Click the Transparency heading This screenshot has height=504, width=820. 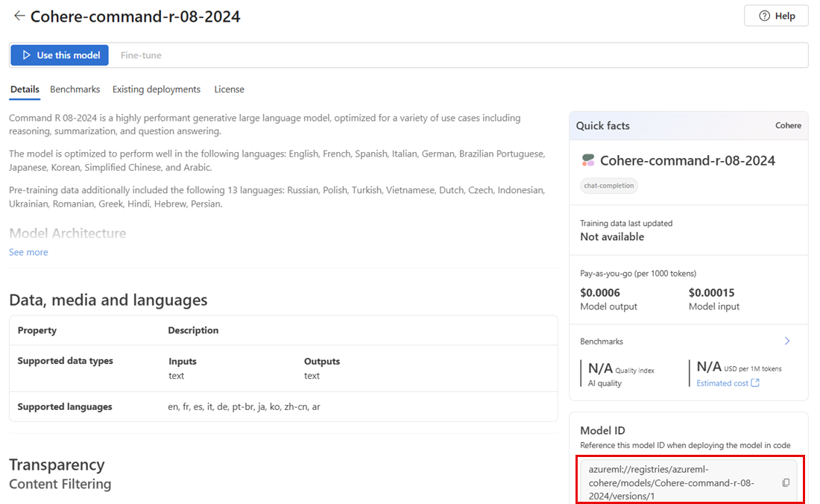point(57,464)
